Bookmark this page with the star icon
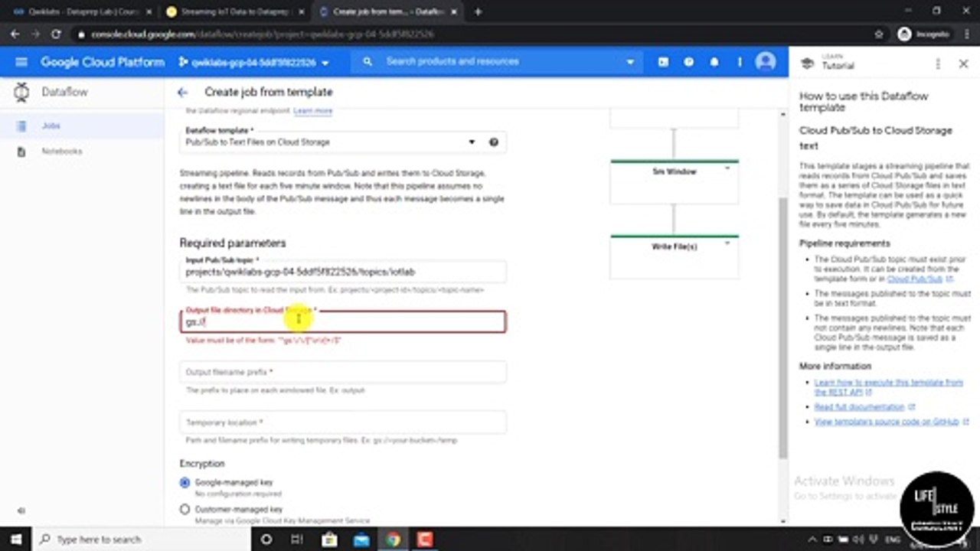This screenshot has height=551, width=980. tap(879, 34)
